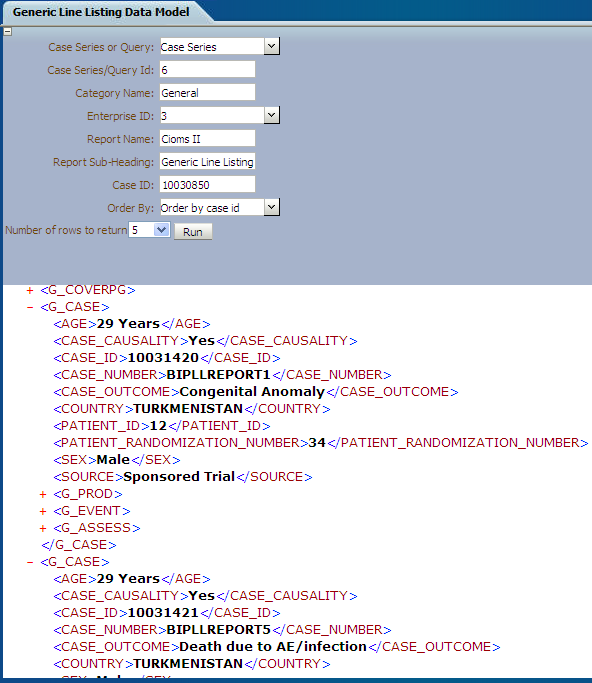Click the Case Series or Query label
The height and width of the screenshot is (683, 592).
point(101,47)
